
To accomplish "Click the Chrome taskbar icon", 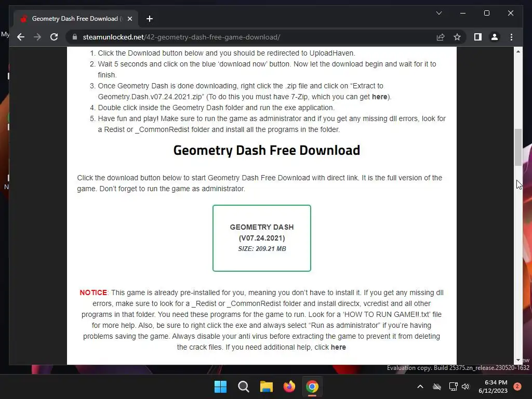I will [x=312, y=387].
